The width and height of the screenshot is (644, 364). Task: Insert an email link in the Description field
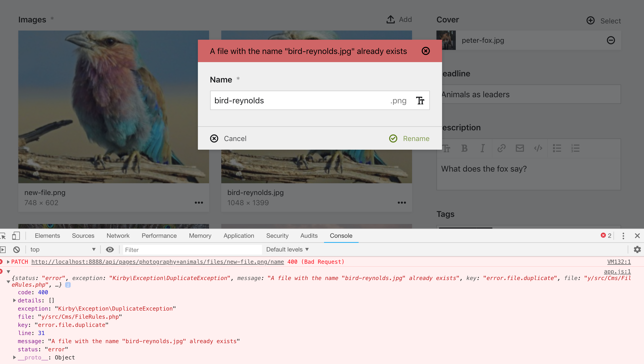[520, 148]
